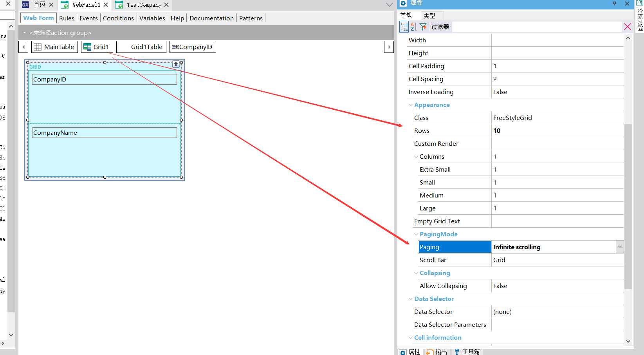Select categorized view icon in properties toolbar

tap(404, 27)
